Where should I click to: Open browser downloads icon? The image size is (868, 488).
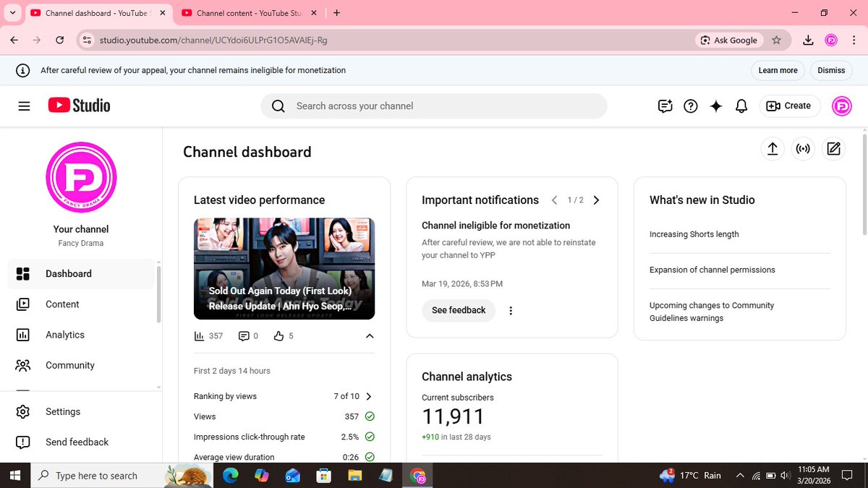click(x=808, y=40)
